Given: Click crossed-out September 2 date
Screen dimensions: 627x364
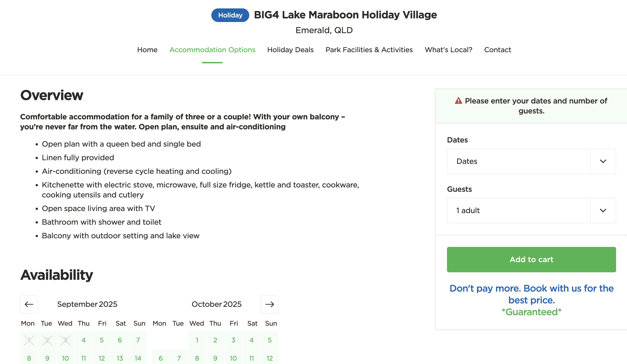Looking at the screenshot, I should pyautogui.click(x=47, y=340).
